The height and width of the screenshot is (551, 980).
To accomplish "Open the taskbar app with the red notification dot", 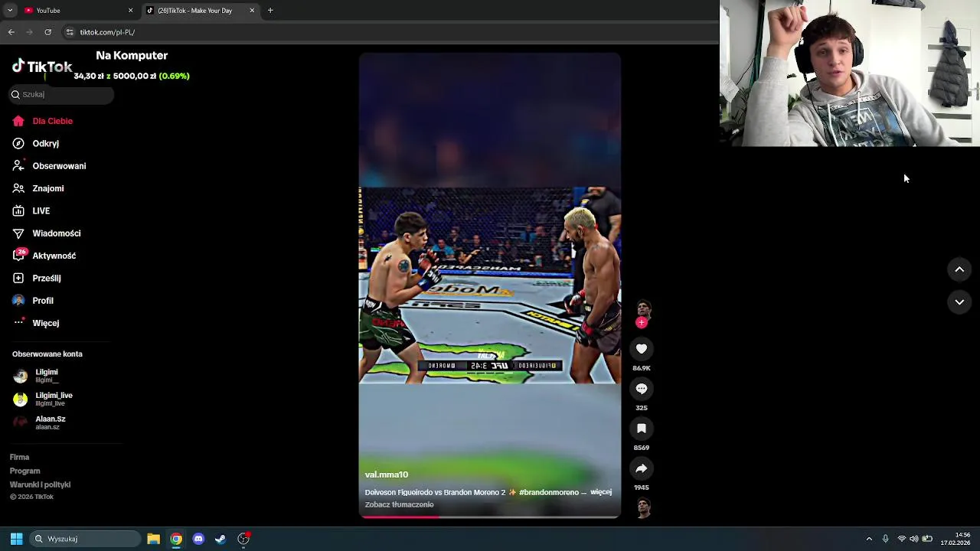I will pos(243,539).
